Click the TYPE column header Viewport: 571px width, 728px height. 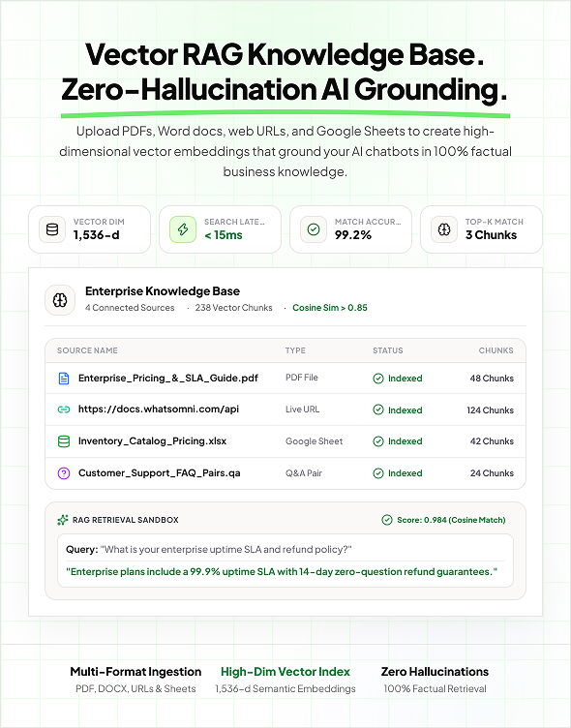tap(295, 350)
